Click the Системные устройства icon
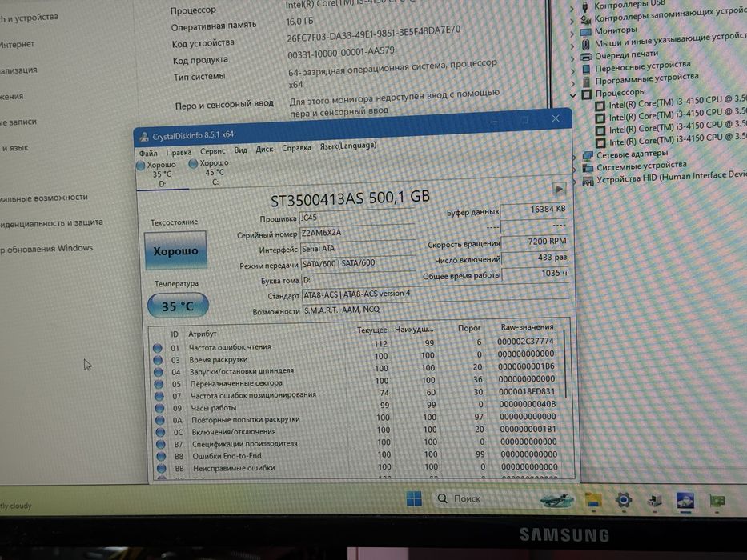The width and height of the screenshot is (747, 560). pyautogui.click(x=588, y=168)
